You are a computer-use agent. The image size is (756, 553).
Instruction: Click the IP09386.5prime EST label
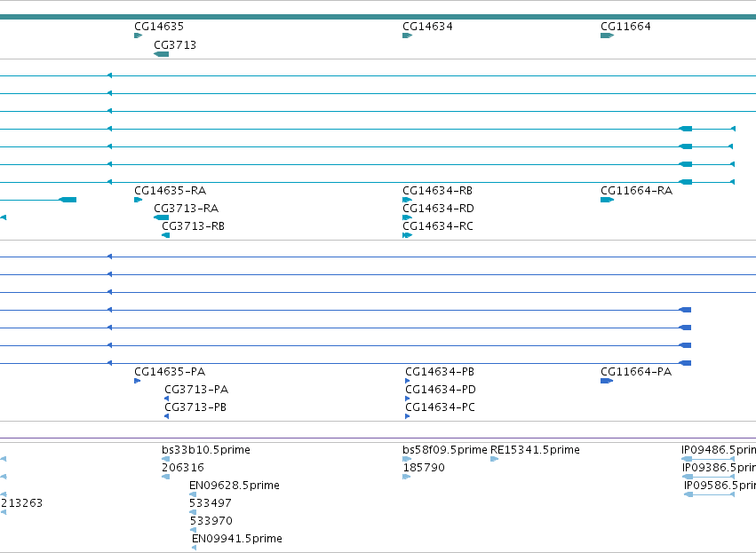click(x=719, y=468)
